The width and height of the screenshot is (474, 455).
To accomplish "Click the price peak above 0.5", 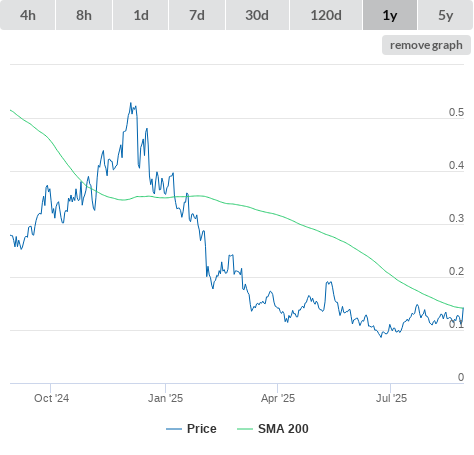I will pyautogui.click(x=131, y=103).
